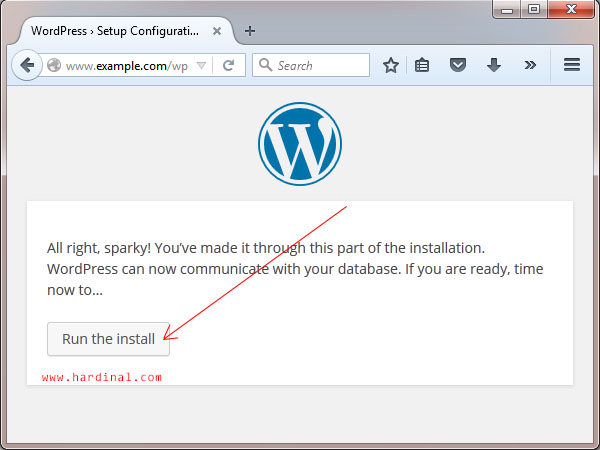Click the magnifier icon in the search box
Screen dimensions: 600x450
[265, 65]
